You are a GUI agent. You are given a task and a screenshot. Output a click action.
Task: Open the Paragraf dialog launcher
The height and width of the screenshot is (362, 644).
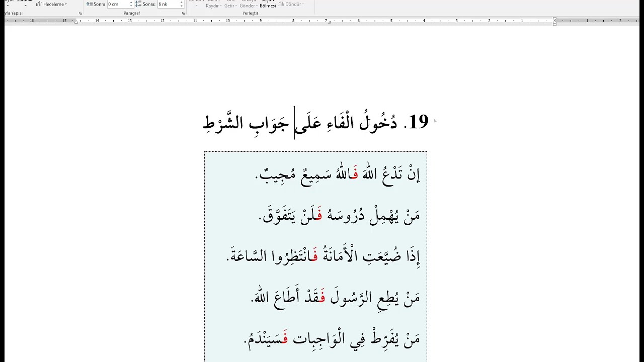coord(183,13)
